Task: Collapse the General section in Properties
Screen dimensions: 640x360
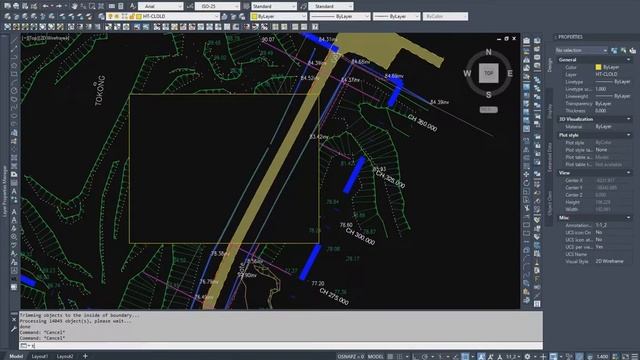Action: 629,60
